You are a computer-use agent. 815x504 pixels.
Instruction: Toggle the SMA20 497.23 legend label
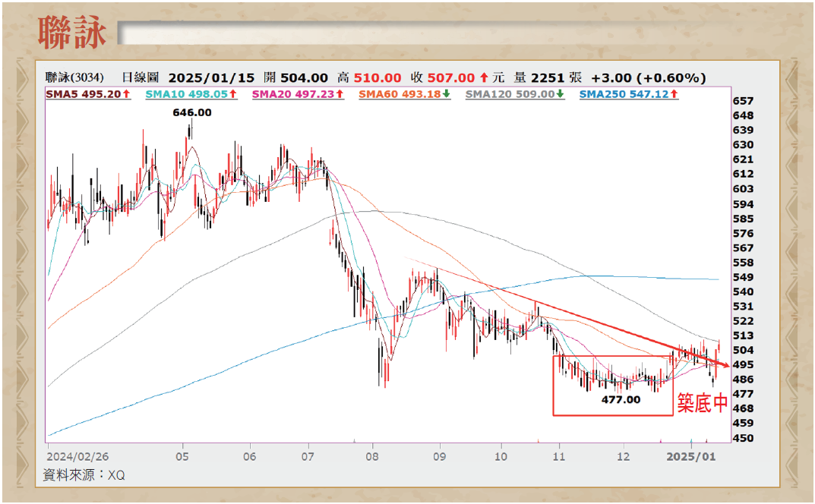pos(292,94)
